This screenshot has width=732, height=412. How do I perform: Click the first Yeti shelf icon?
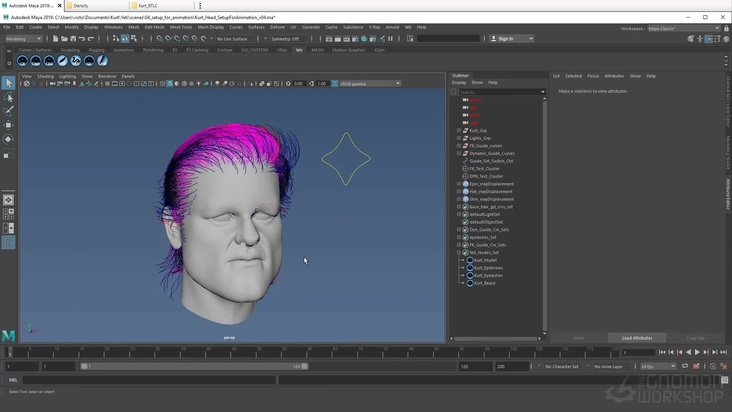22,61
